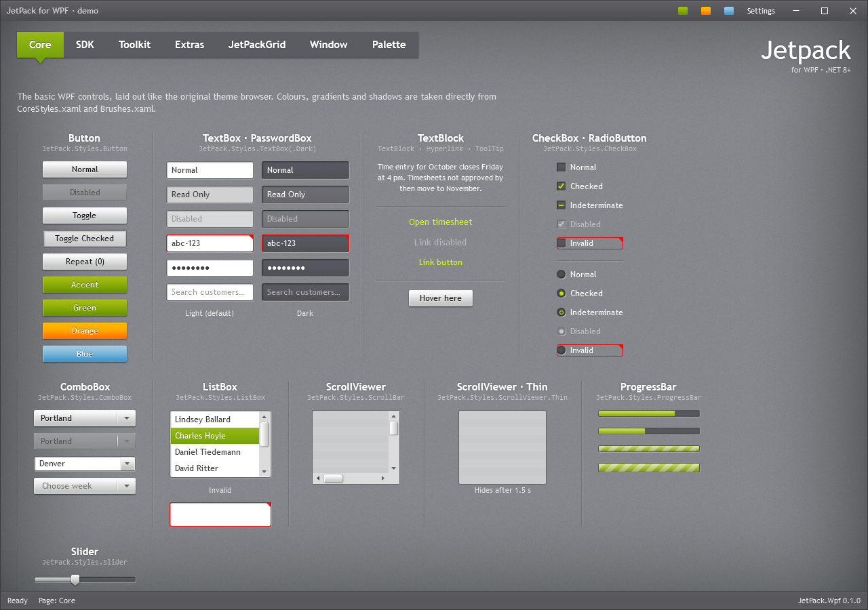Click the Hover here button
This screenshot has width=868, height=610.
point(441,298)
